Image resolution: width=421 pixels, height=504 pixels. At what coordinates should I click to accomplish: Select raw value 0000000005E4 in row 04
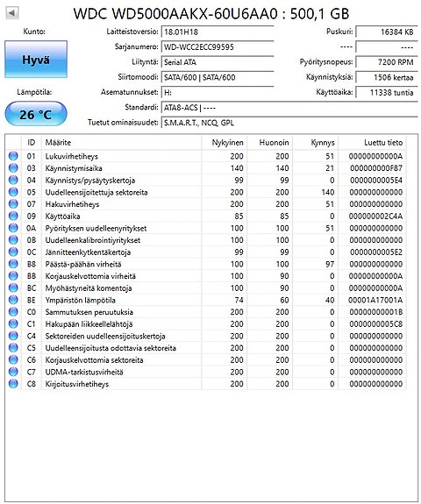pos(376,180)
